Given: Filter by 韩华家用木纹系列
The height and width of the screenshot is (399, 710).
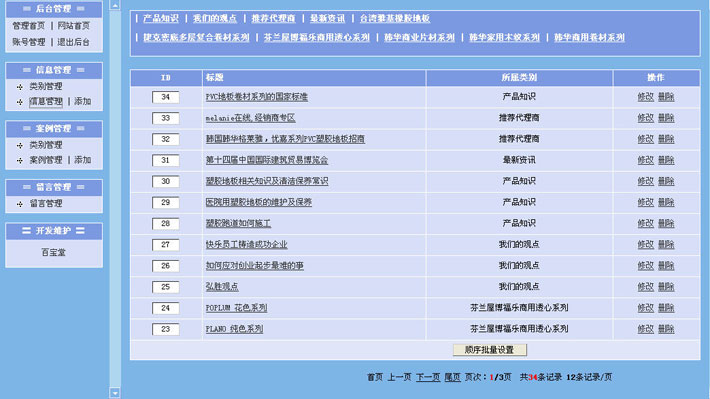Looking at the screenshot, I should (504, 38).
